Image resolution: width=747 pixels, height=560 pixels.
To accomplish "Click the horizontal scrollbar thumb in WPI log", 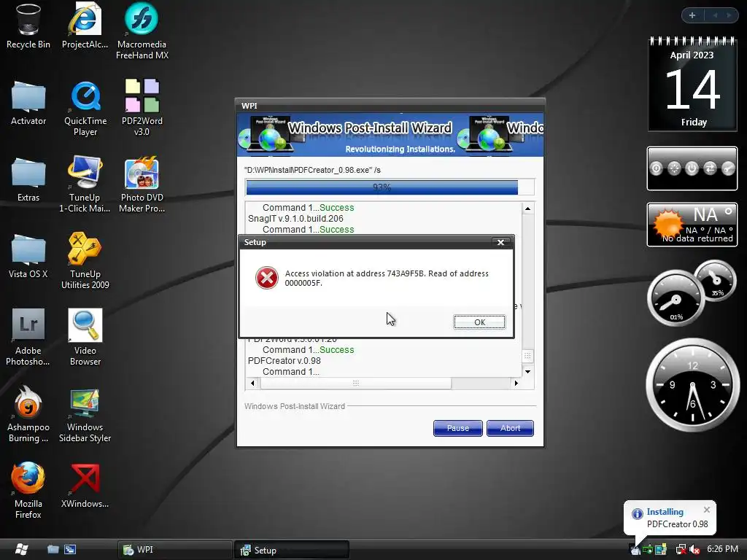I will 355,383.
